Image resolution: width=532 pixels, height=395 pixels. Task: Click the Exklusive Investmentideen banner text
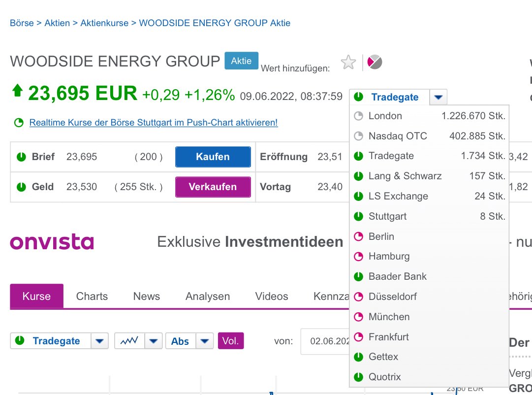250,242
